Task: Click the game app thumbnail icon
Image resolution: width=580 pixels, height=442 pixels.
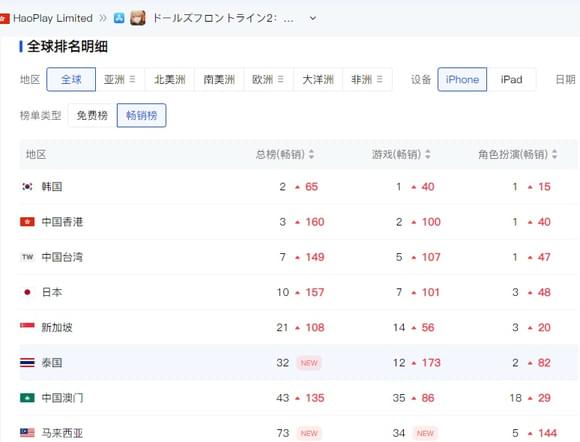Action: 138,18
